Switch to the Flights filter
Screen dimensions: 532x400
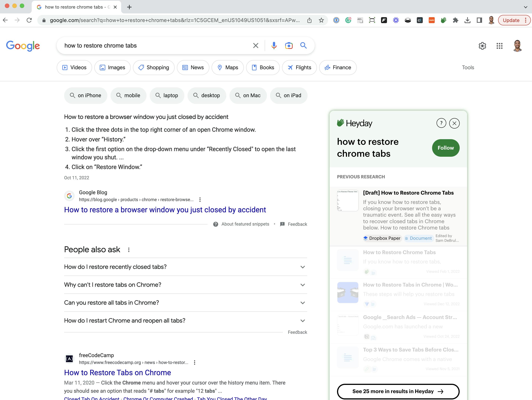click(299, 67)
